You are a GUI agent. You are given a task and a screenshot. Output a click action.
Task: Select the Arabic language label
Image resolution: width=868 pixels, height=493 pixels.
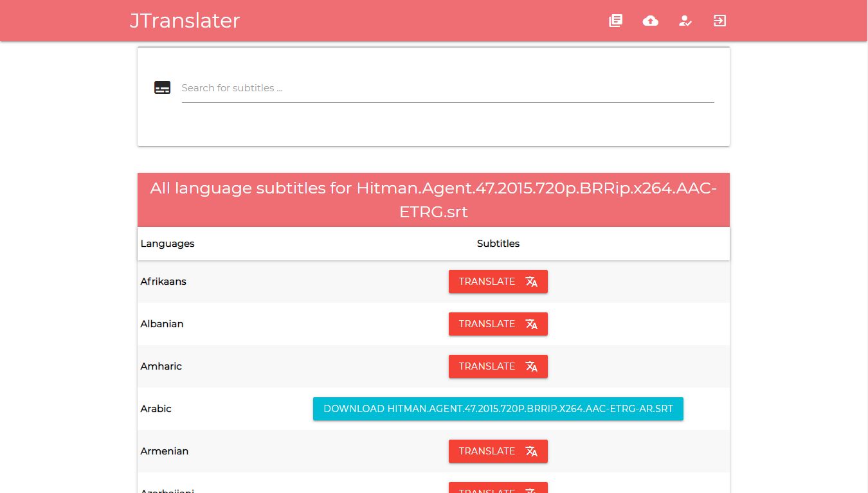156,409
